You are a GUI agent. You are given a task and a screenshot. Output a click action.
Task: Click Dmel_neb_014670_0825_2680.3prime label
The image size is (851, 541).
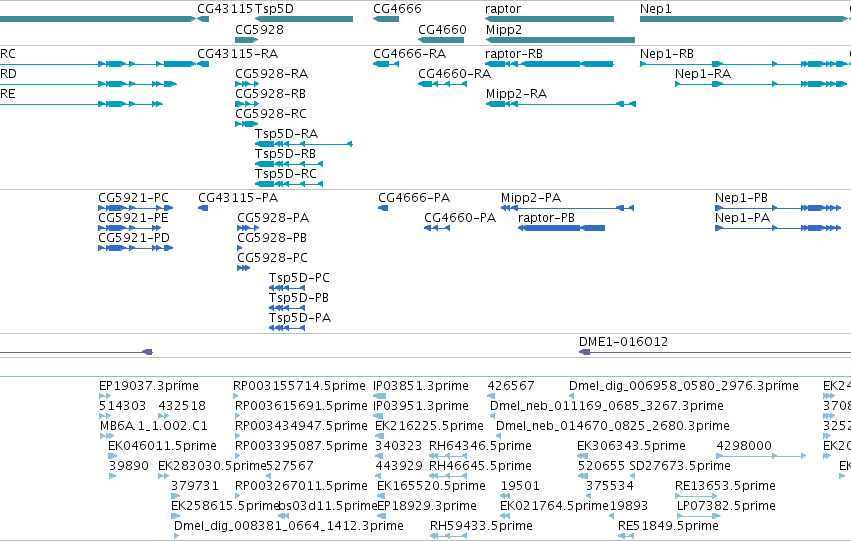tap(613, 426)
